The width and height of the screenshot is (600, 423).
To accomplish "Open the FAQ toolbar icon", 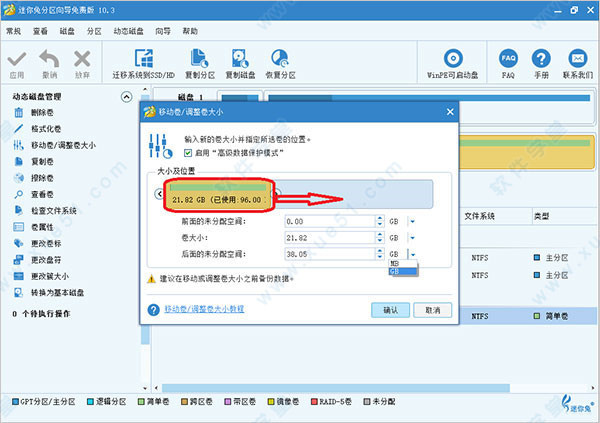I will point(508,59).
